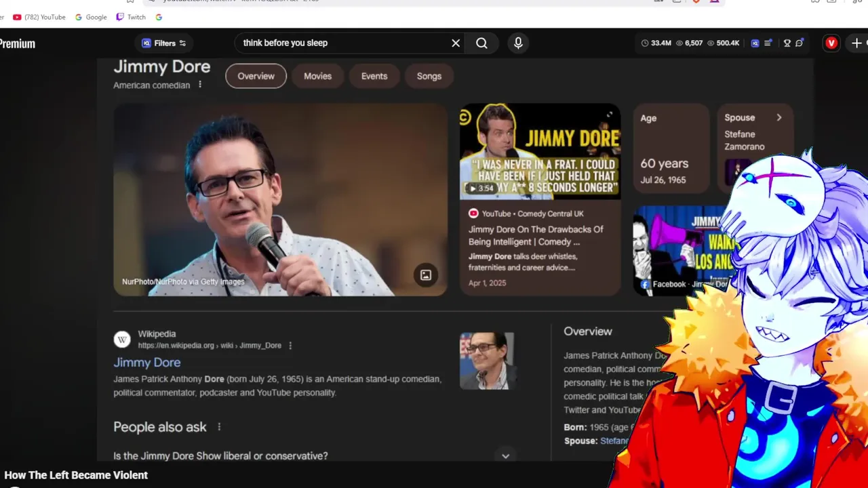Click the image icon on the photo
868x488 pixels.
426,274
